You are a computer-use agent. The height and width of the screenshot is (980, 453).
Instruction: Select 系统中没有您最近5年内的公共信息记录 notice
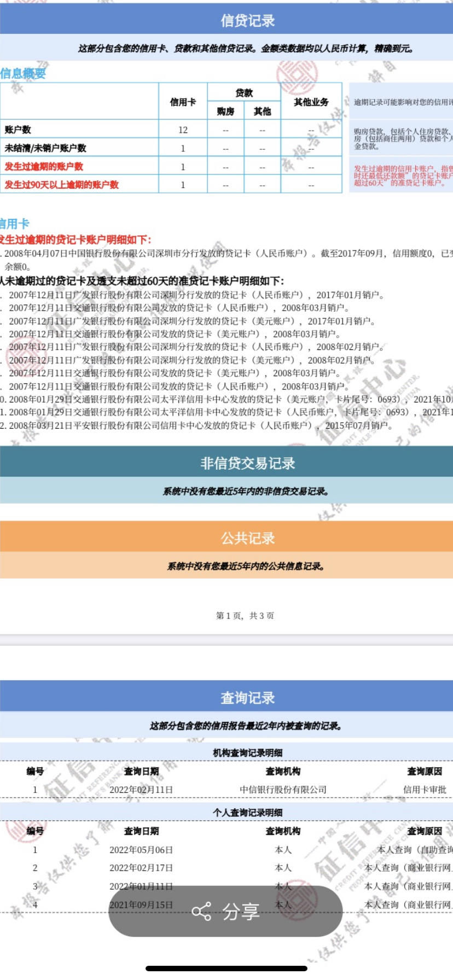[x=246, y=566]
